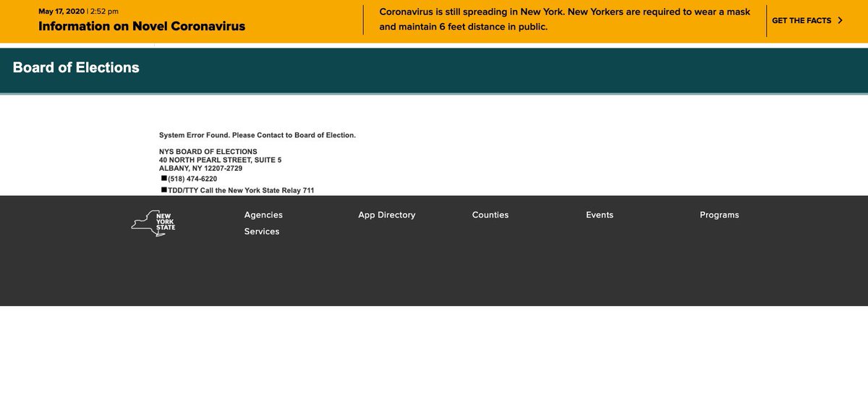The width and height of the screenshot is (868, 405).
Task: Open Information on Novel Coronavirus headline
Action: coord(142,26)
